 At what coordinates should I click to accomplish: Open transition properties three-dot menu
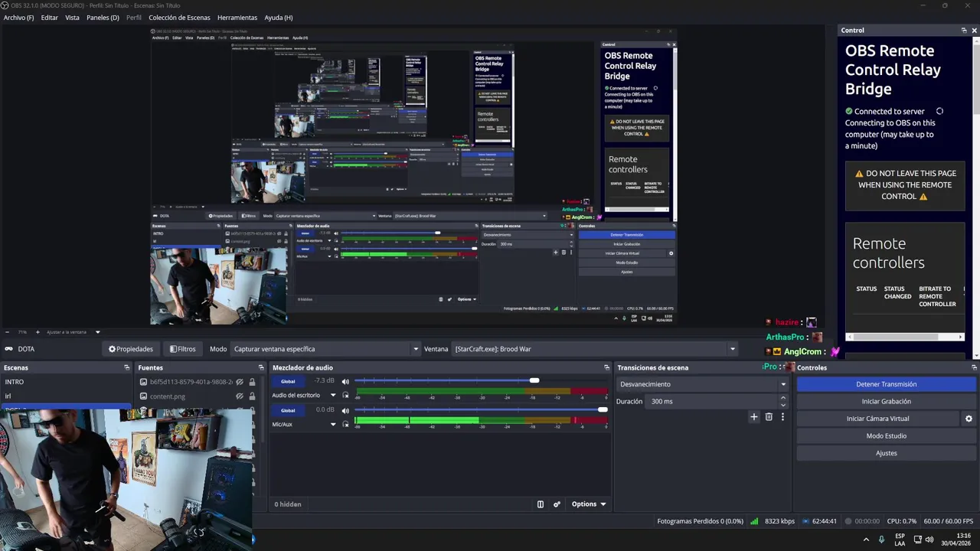[x=782, y=417]
